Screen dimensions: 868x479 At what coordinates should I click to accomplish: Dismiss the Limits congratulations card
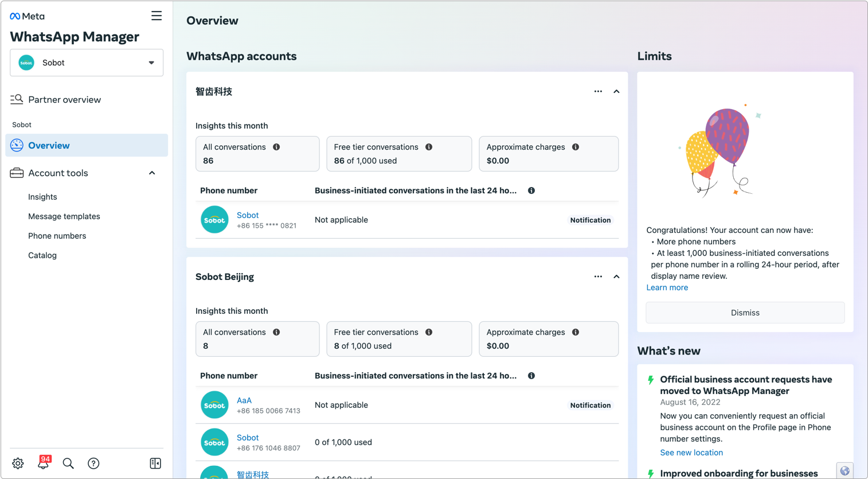[745, 313]
